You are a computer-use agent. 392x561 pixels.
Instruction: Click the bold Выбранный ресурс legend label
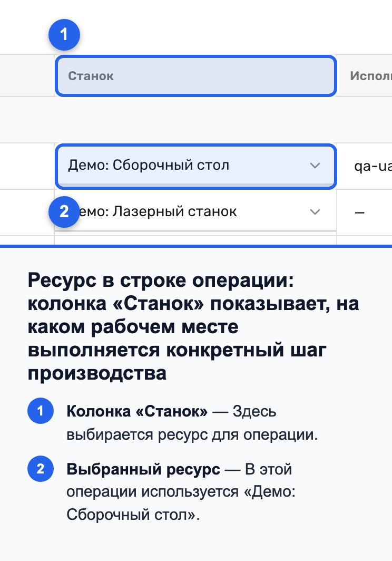tap(143, 469)
